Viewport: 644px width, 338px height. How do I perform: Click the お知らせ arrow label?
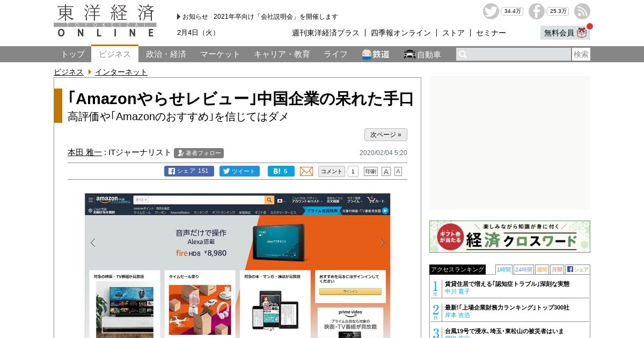coord(193,17)
